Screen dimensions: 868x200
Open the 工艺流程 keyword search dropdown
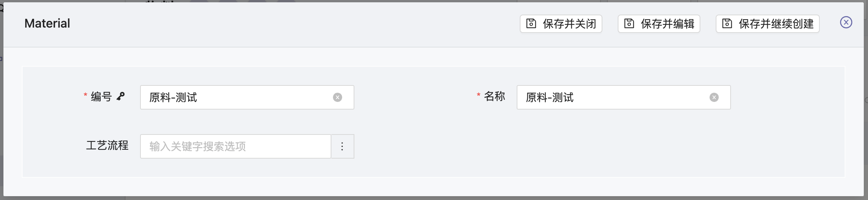pyautogui.click(x=235, y=146)
